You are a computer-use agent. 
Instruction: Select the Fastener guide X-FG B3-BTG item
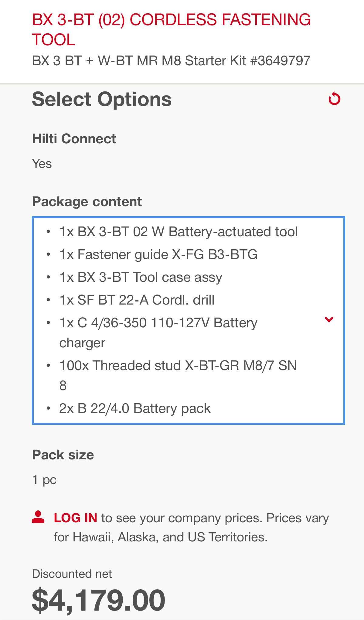click(x=158, y=254)
